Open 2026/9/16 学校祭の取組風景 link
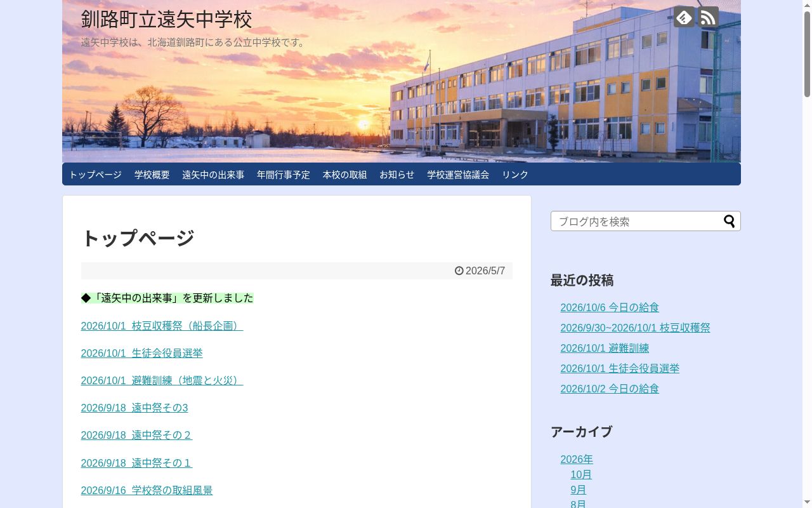This screenshot has width=812, height=508. [147, 490]
